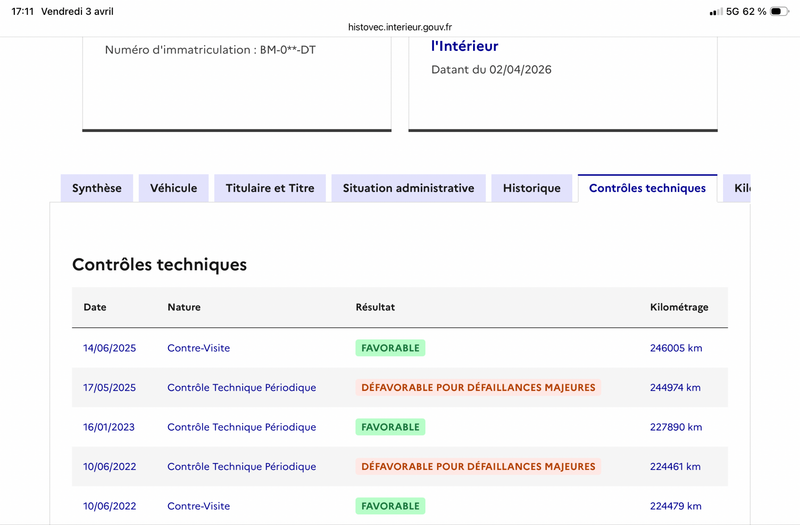Select the Titulaire et Titre tab
The width and height of the screenshot is (800, 525).
[x=270, y=188]
